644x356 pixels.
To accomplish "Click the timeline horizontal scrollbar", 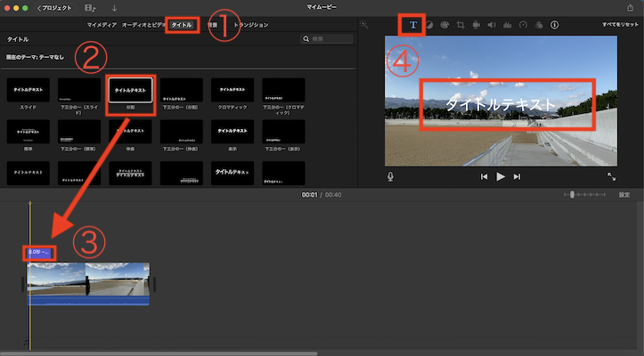I will click(159, 353).
